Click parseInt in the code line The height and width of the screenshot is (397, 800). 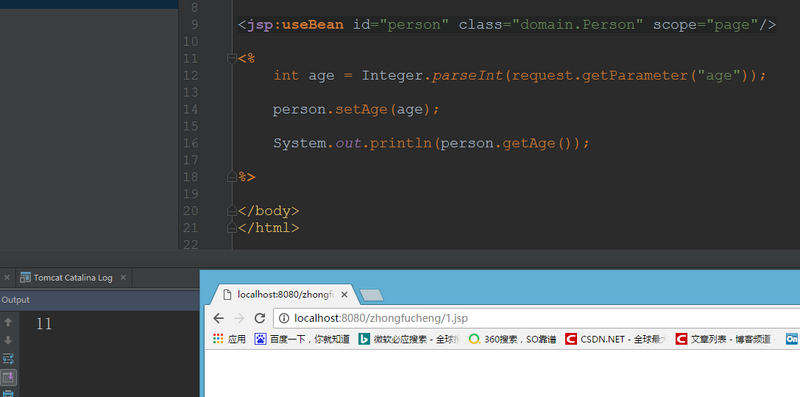(467, 76)
